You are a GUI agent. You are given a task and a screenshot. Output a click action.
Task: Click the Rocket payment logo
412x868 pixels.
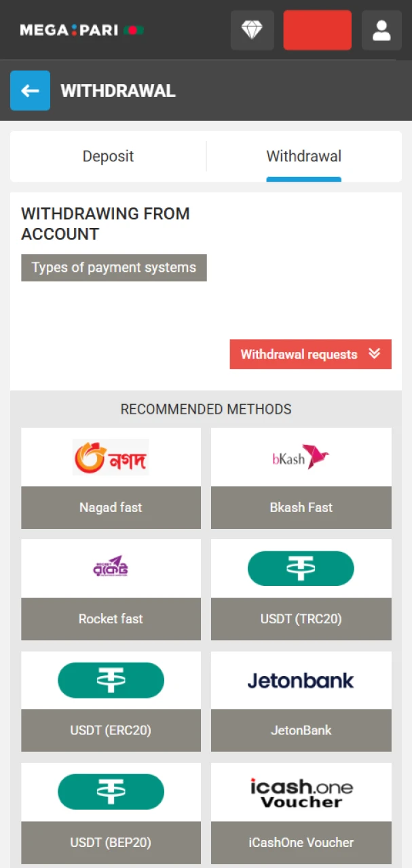(111, 568)
